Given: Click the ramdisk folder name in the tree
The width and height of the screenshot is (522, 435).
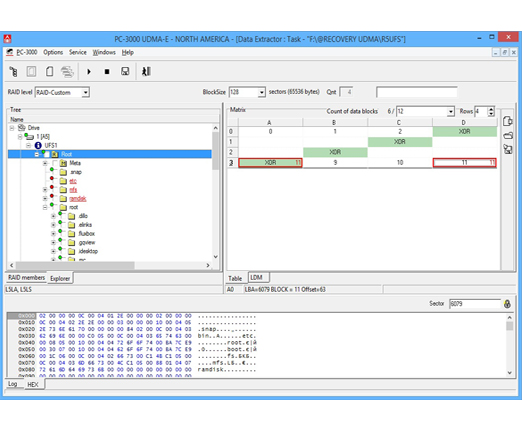Looking at the screenshot, I should pos(78,199).
